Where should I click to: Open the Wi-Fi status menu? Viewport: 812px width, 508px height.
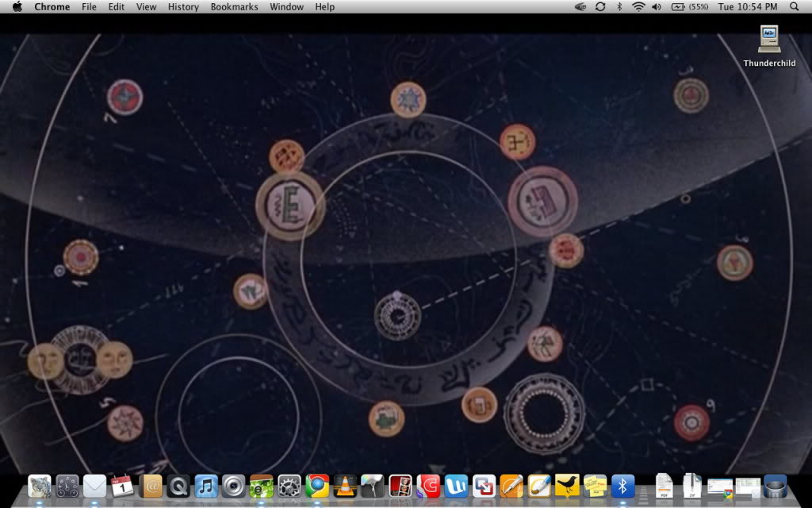point(638,6)
